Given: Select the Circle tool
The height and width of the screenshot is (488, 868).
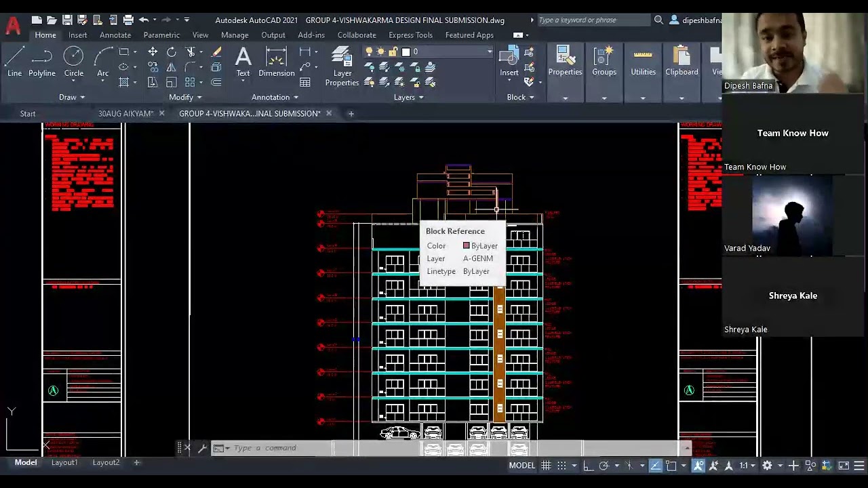Looking at the screenshot, I should click(x=74, y=61).
